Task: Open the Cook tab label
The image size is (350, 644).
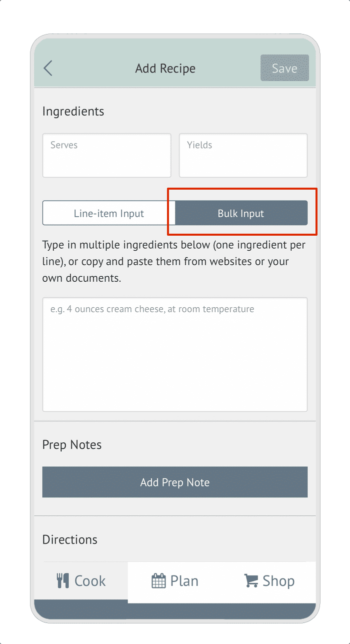Action: point(90,581)
